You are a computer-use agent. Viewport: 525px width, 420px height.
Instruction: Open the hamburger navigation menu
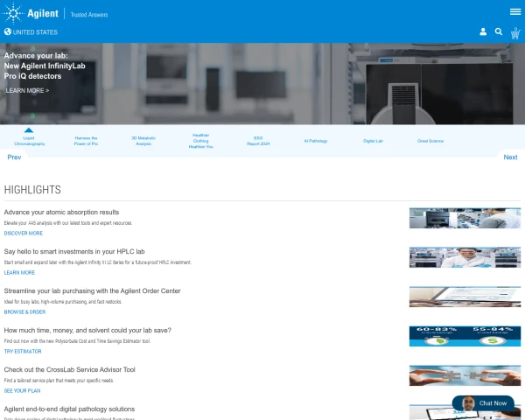pyautogui.click(x=515, y=12)
